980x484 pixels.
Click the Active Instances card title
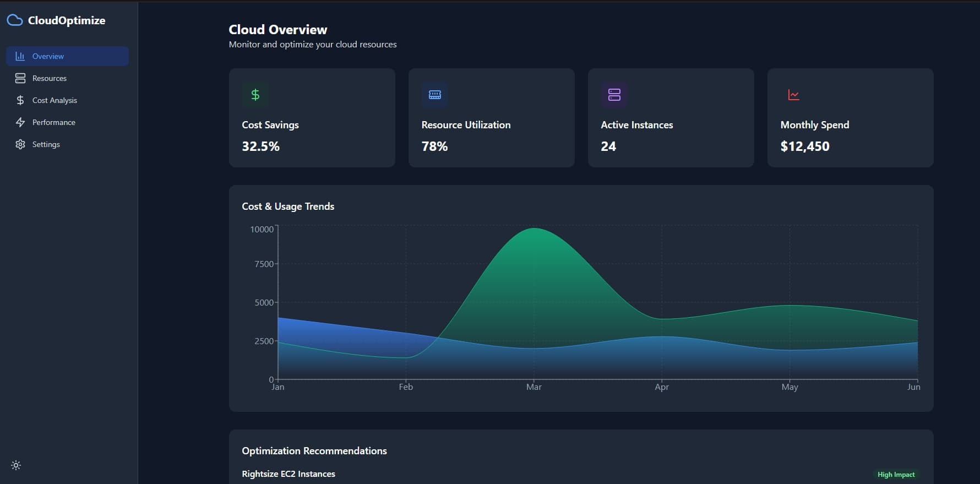pos(637,125)
